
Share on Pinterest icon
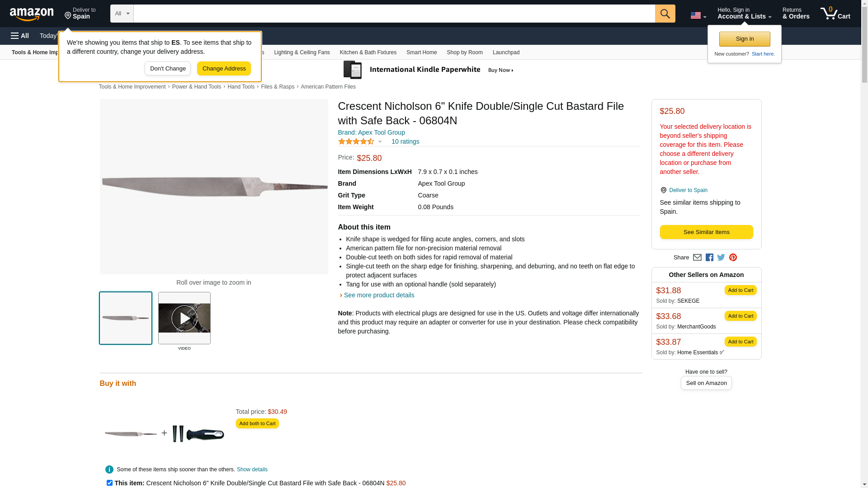click(733, 258)
